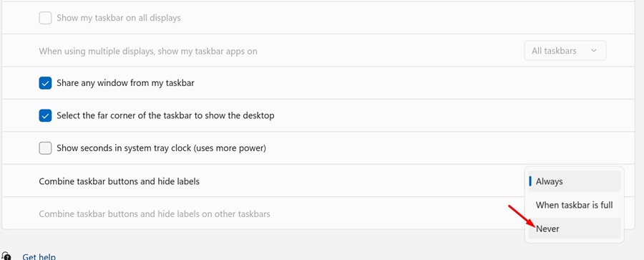The image size is (644, 260).
Task: Click the Combine taskbar buttons and hide labels text
Action: [119, 181]
